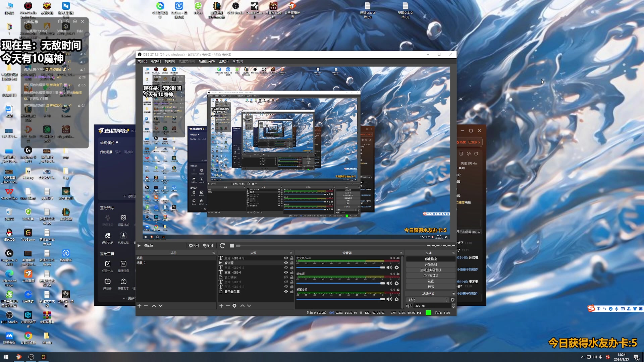644x362 pixels.
Task: Open 任务中心 in 直播伴侣 window
Action: [108, 266]
